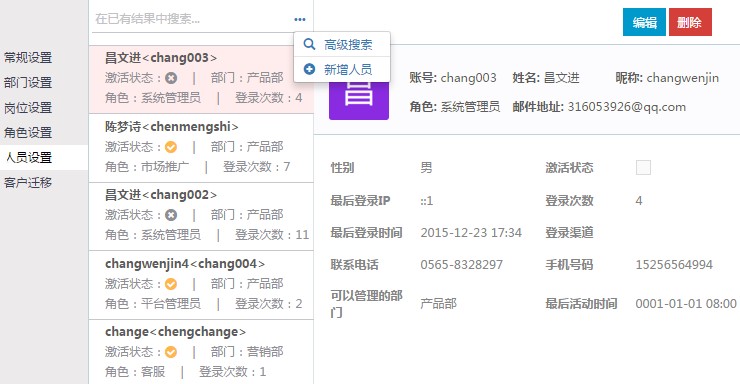The width and height of the screenshot is (740, 384).
Task: Open 角色设置 in the sidebar
Action: pos(28,133)
